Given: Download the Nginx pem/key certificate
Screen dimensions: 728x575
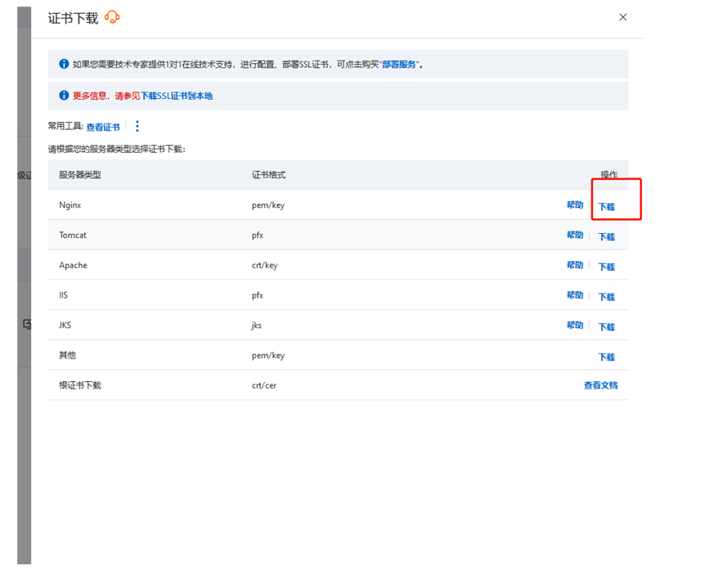Looking at the screenshot, I should 606,207.
